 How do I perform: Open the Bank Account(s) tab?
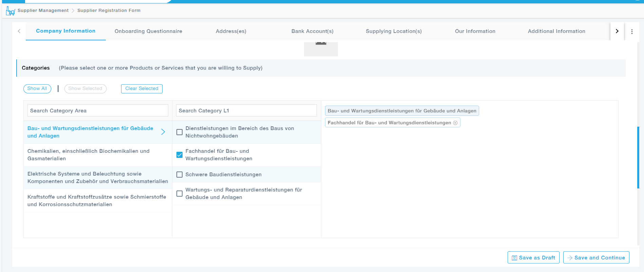pos(312,31)
